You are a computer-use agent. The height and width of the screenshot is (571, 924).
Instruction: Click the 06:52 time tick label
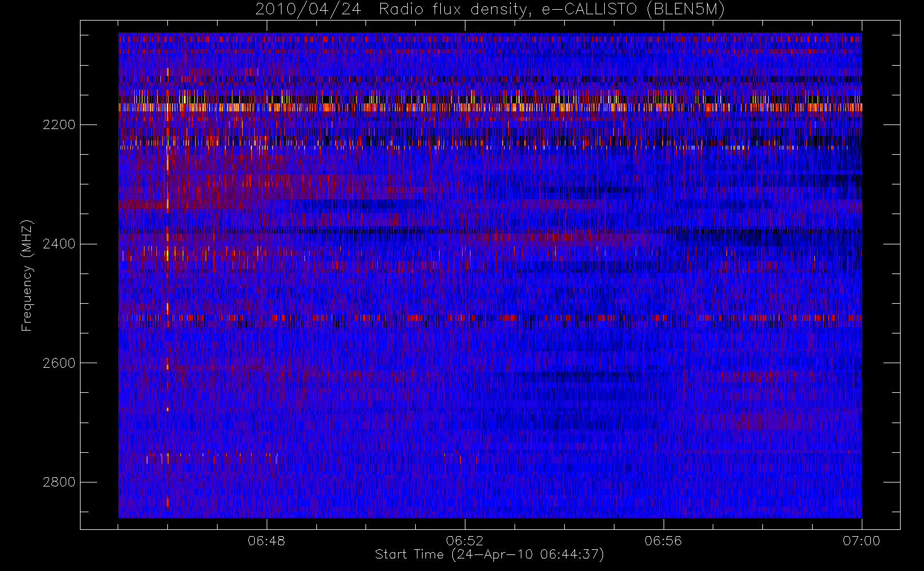click(x=465, y=541)
